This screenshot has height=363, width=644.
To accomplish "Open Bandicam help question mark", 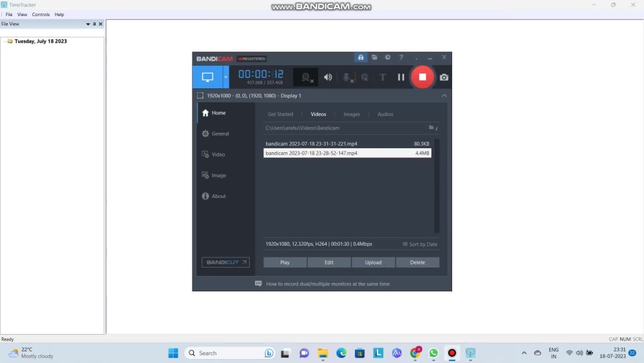I will 401,57.
